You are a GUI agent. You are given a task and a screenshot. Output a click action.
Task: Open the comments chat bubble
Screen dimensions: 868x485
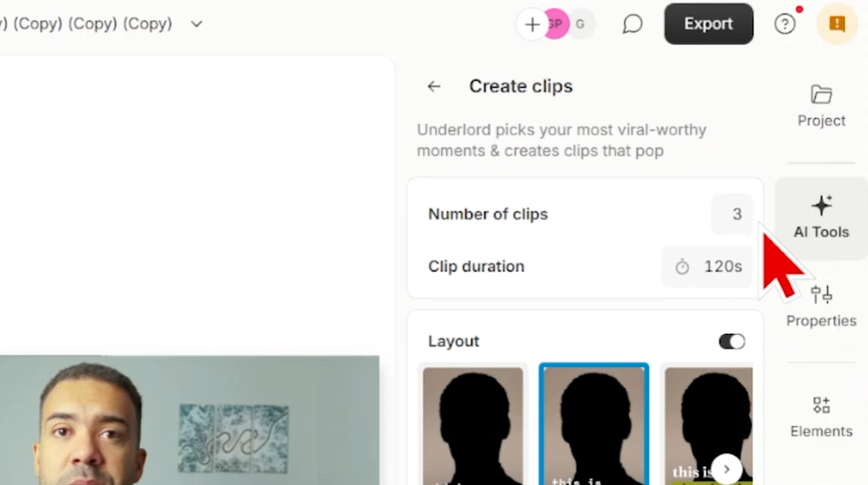coord(631,24)
